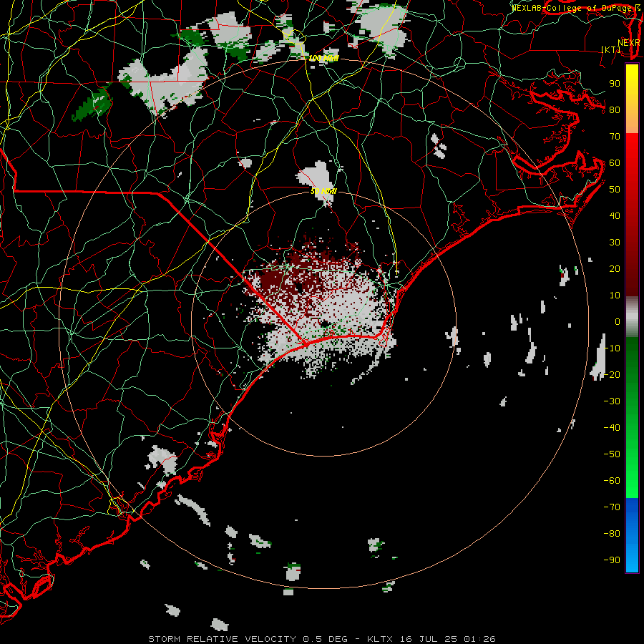Click the 0 knots scale label
Image resolution: width=644 pixels, height=644 pixels.
tap(618, 322)
